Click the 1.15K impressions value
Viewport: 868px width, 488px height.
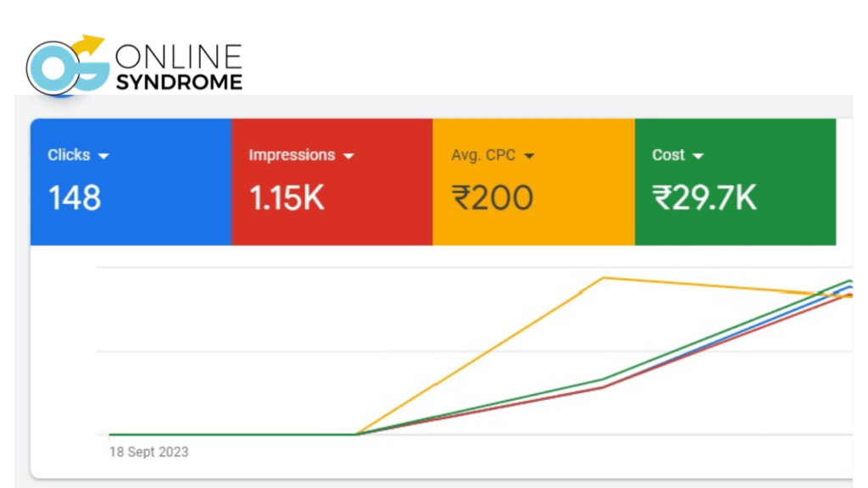287,198
